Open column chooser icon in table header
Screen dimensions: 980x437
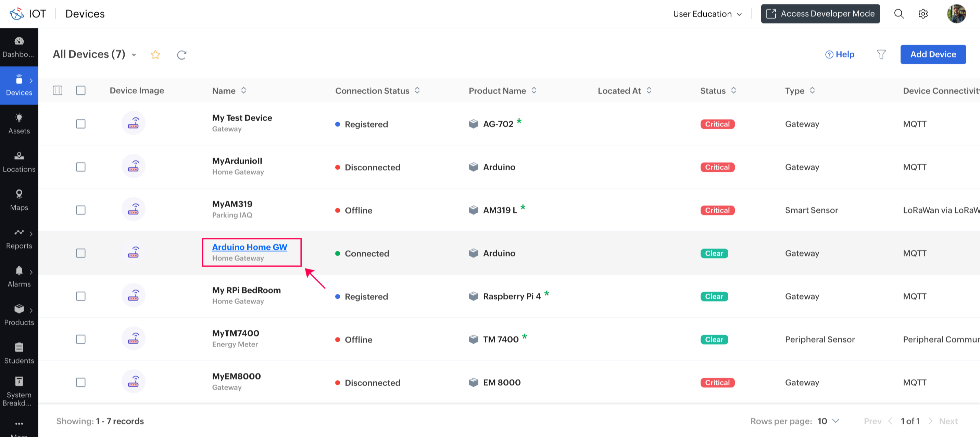pos(58,90)
